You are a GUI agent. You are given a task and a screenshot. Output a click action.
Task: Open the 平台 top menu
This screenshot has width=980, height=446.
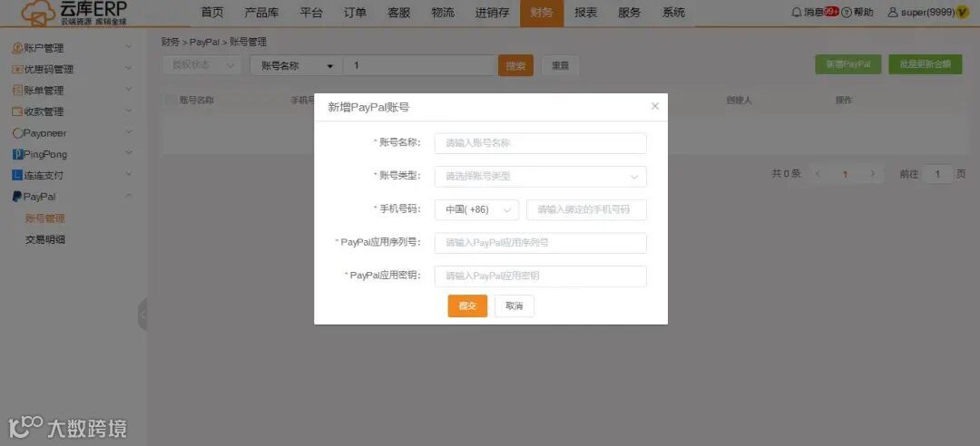pyautogui.click(x=310, y=13)
